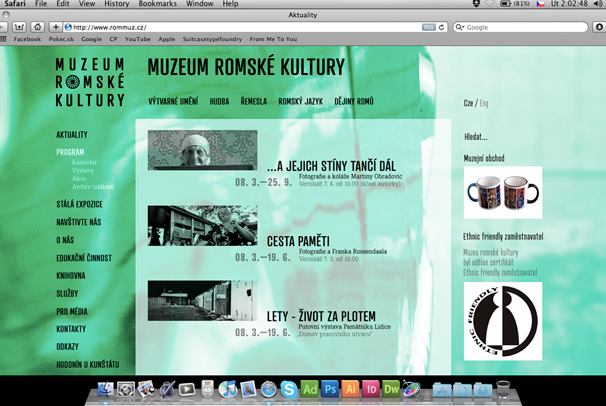Viewport: 606px width, 406px height.
Task: Click the home icon in Safari toolbar
Action: click(36, 27)
